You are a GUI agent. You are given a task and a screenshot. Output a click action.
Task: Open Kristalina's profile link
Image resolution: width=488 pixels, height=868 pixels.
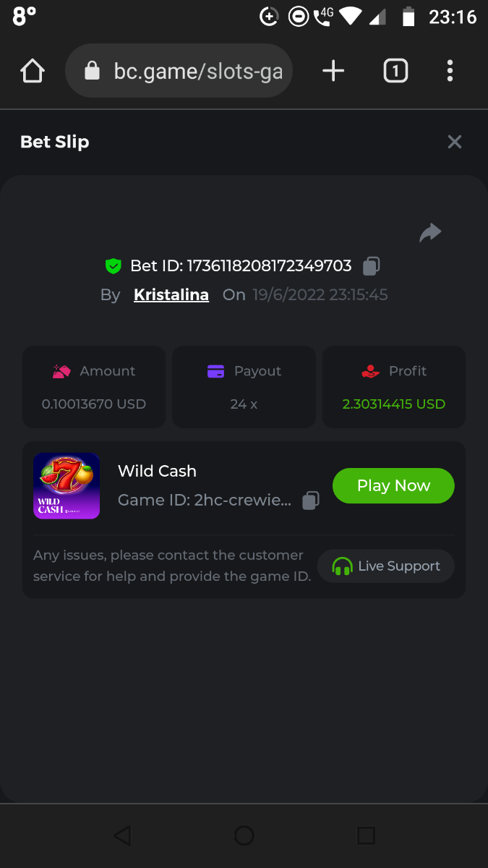click(x=171, y=295)
